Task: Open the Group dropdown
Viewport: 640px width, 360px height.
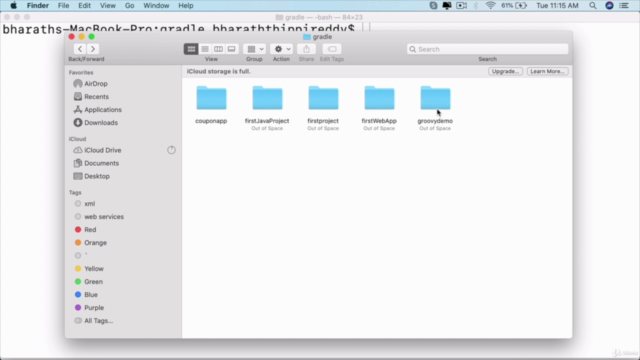Action: point(255,49)
